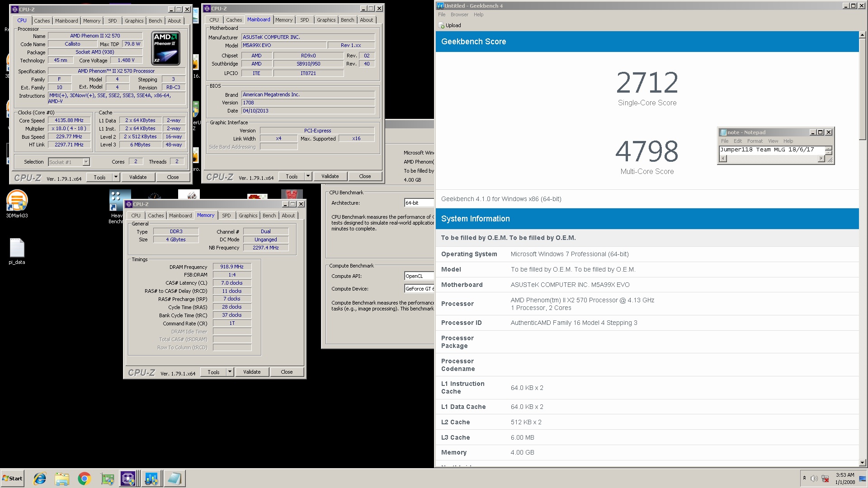Select the 3DMark03 desktop shortcut
The width and height of the screenshot is (868, 488).
click(x=17, y=204)
